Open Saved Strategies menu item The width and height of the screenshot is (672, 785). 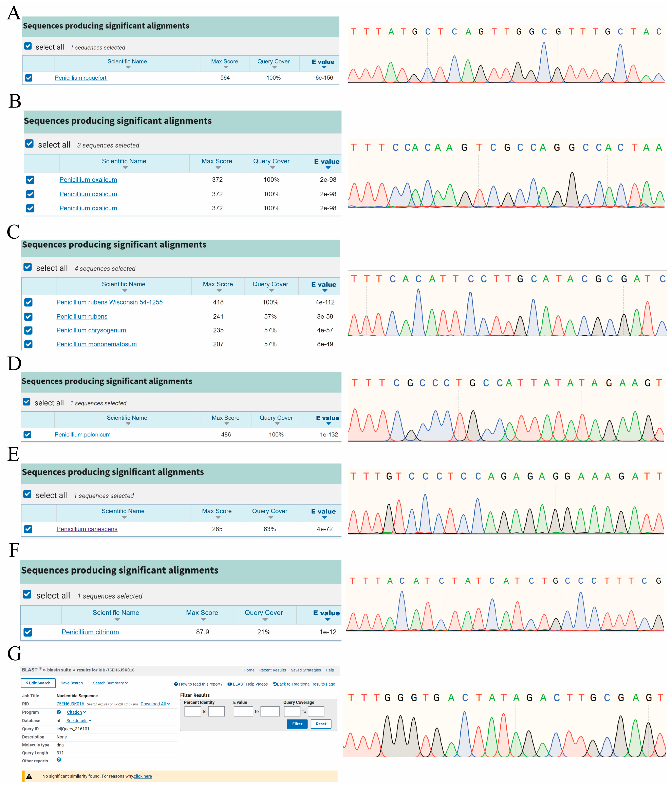pyautogui.click(x=306, y=670)
